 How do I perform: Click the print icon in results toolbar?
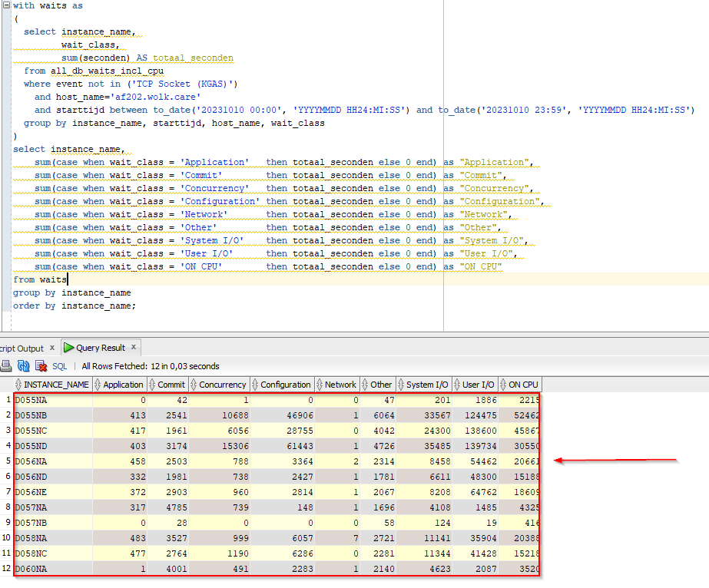5,366
